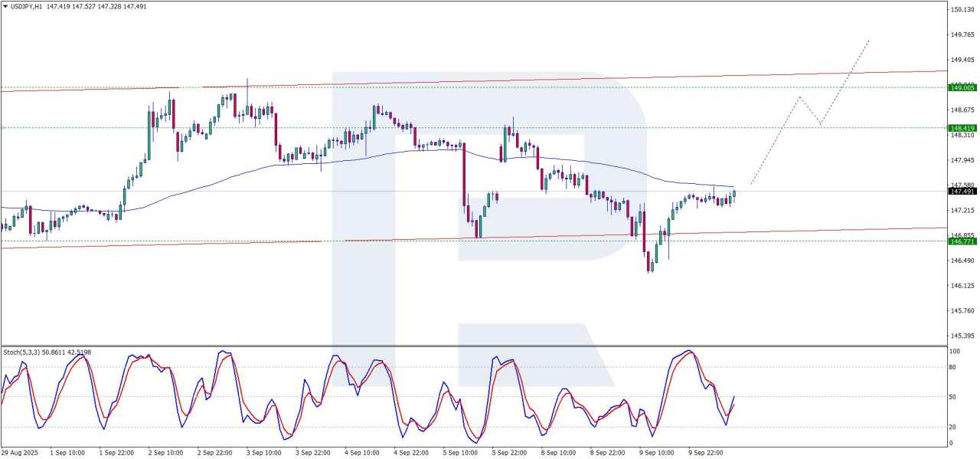Click the 4 Sep 10:00 time label

364,453
